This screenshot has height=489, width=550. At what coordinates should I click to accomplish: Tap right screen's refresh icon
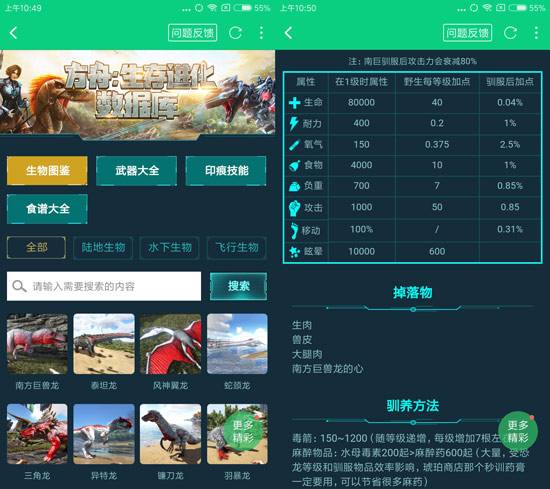510,33
